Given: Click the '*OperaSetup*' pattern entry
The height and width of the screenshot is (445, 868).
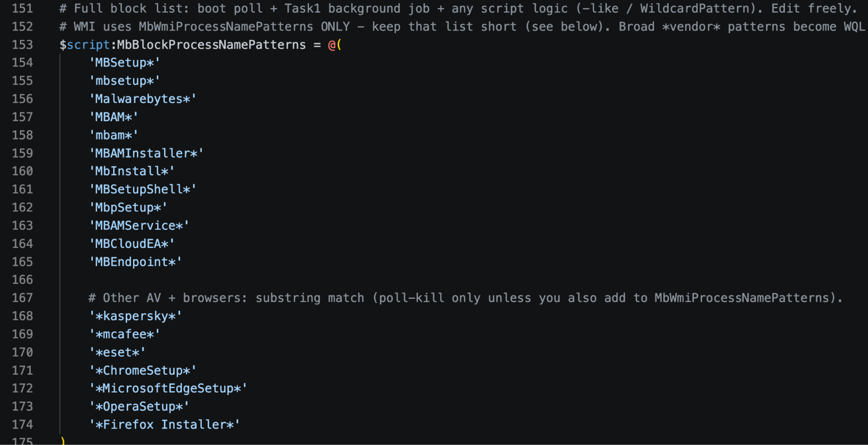Looking at the screenshot, I should (139, 407).
